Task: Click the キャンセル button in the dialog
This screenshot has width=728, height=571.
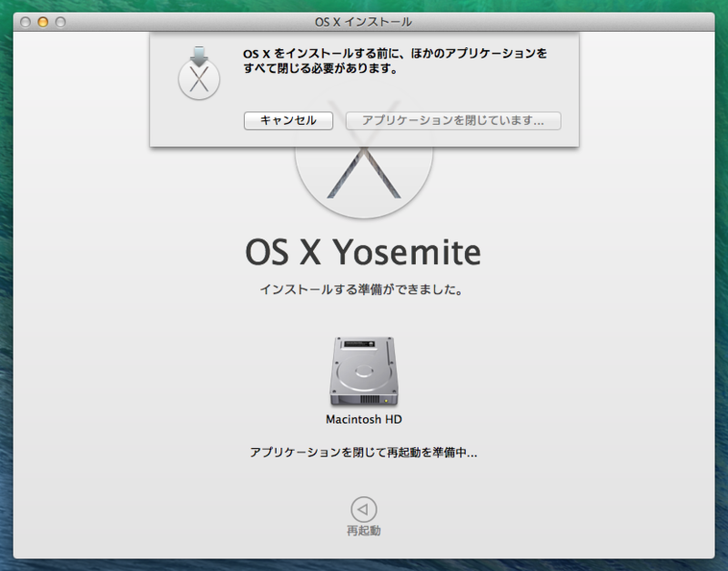Action: [288, 121]
